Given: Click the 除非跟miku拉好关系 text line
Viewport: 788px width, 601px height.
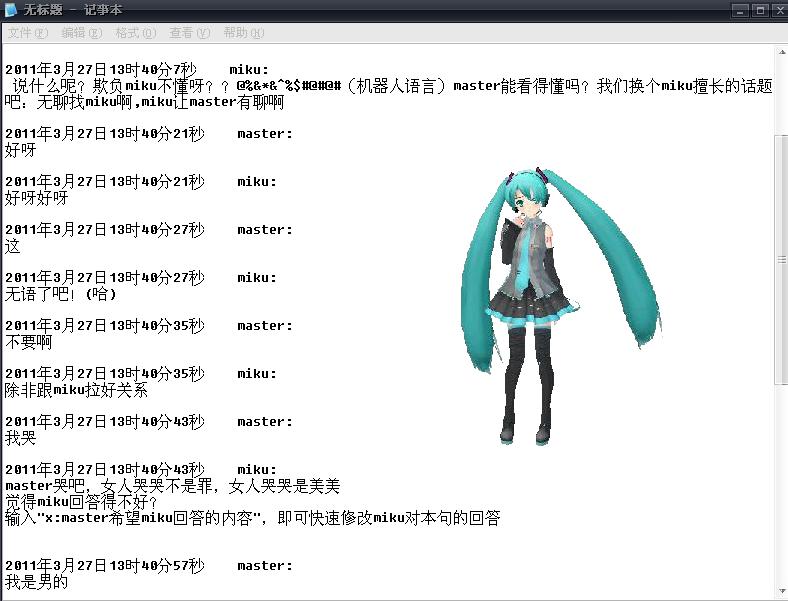Looking at the screenshot, I should (x=76, y=390).
